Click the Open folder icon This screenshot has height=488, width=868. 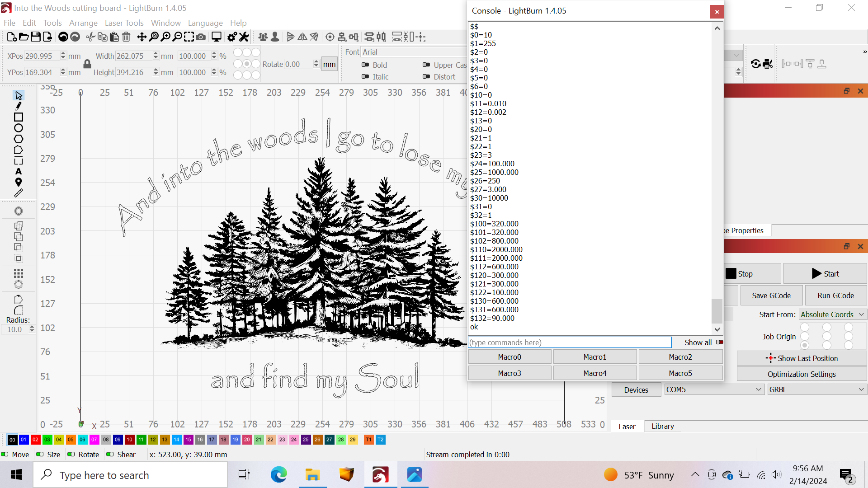click(24, 37)
